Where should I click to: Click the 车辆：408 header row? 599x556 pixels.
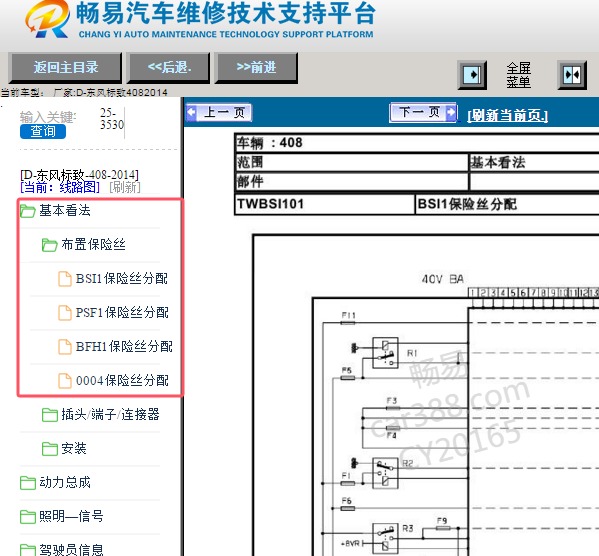tap(417, 143)
